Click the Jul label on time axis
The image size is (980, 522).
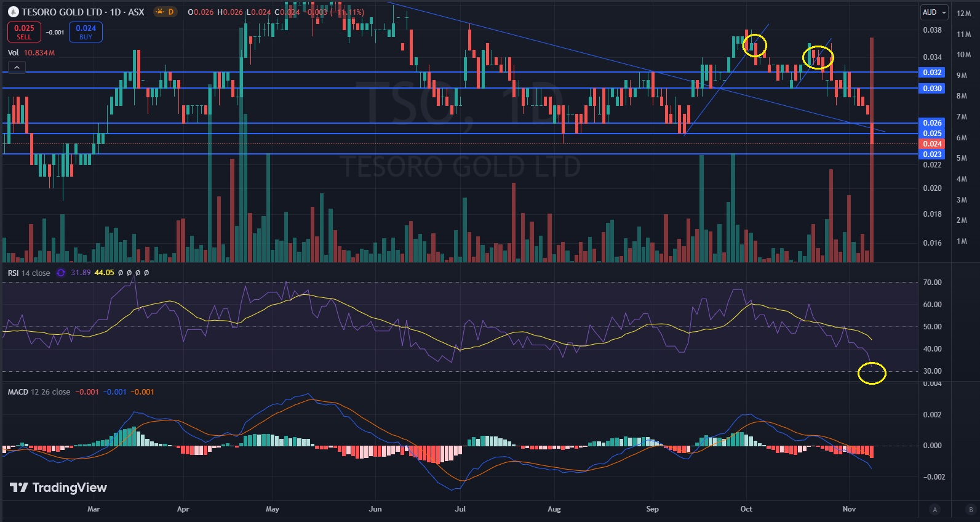pos(460,509)
